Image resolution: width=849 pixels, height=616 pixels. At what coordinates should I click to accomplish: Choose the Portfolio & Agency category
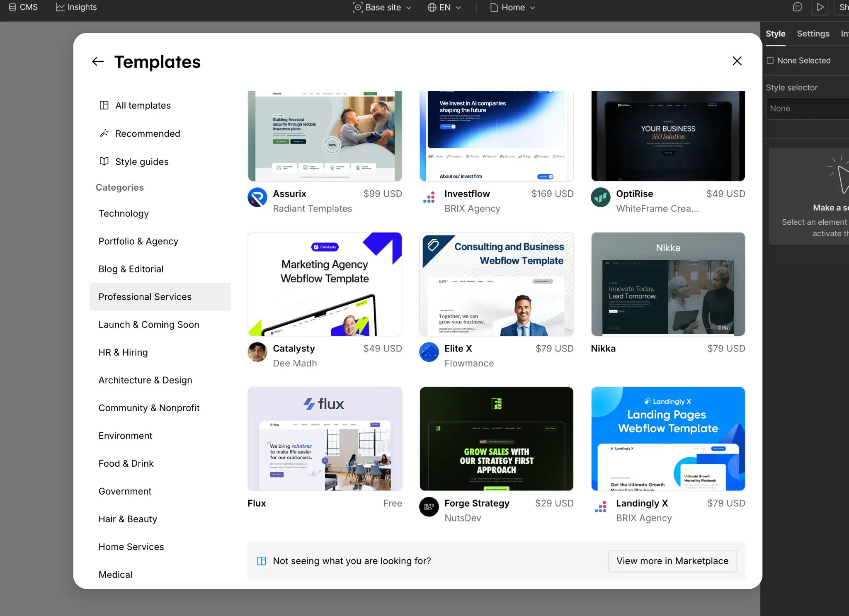point(160,241)
